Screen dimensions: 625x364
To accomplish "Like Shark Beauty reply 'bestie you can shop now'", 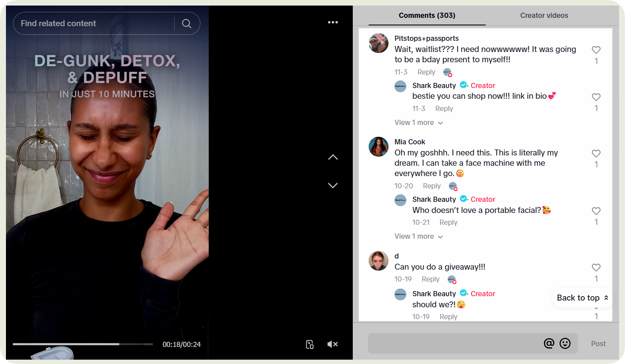I will point(596,97).
